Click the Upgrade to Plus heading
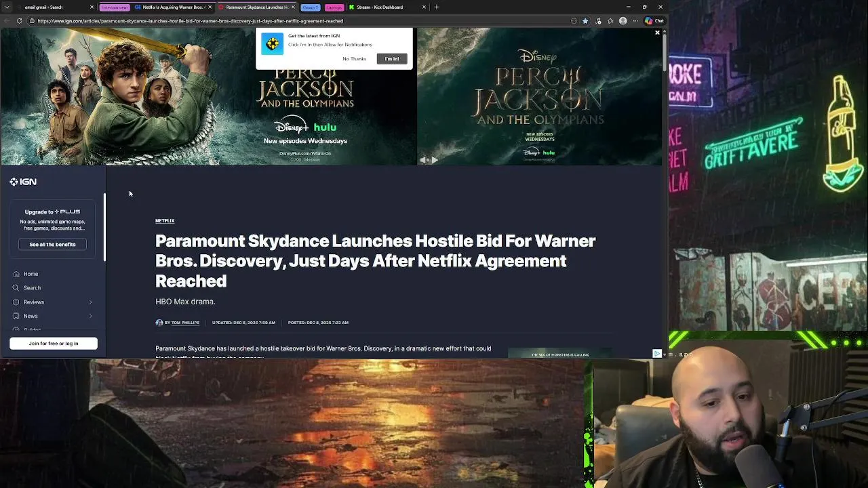This screenshot has width=868, height=488. coord(52,211)
